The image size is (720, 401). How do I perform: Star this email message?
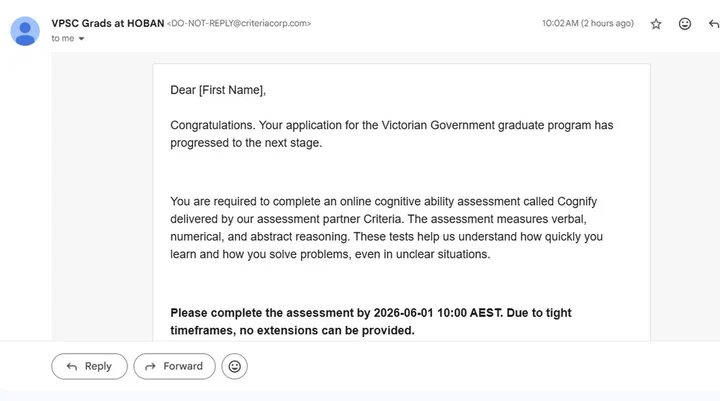(656, 24)
